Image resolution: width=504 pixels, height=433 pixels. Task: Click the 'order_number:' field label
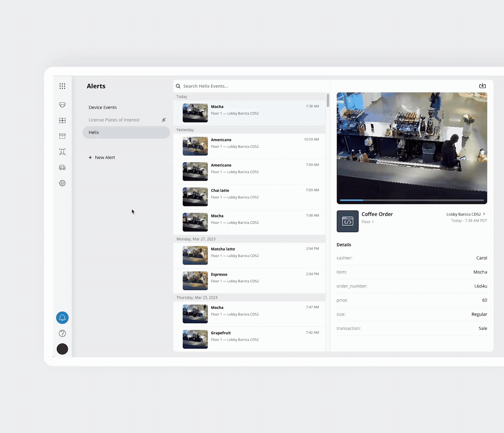coord(352,286)
